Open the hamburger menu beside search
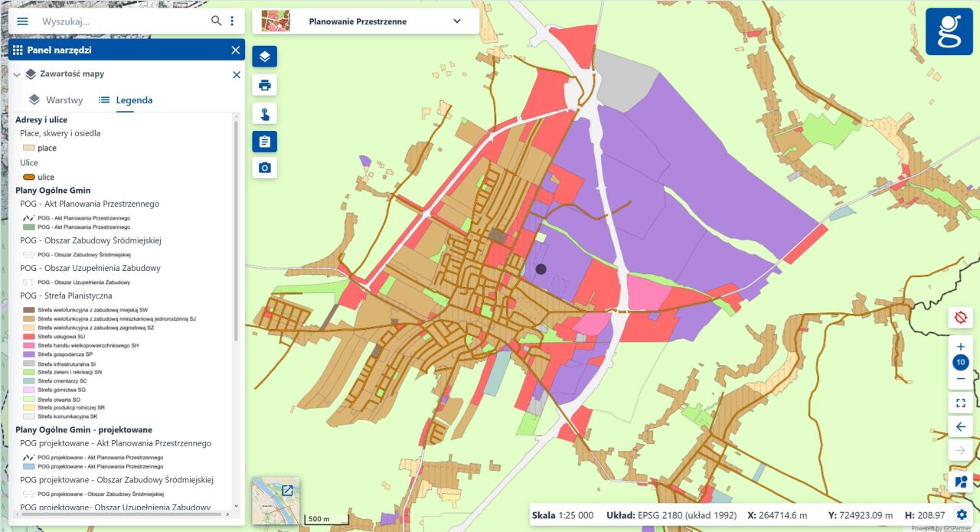The width and height of the screenshot is (980, 532). click(21, 21)
